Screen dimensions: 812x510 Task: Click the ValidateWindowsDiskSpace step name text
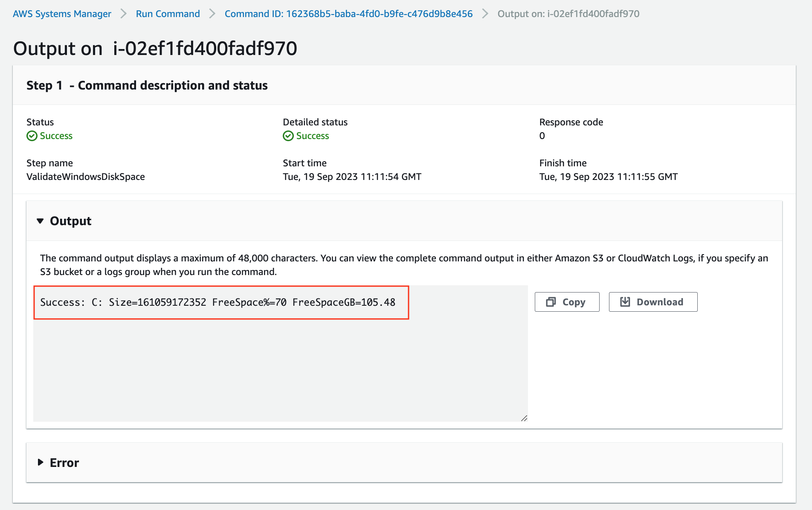[x=85, y=177]
